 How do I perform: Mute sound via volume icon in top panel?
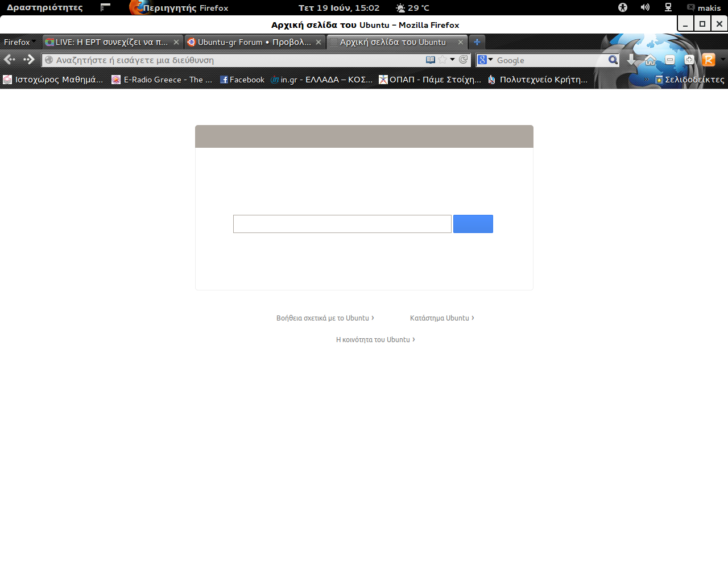645,7
